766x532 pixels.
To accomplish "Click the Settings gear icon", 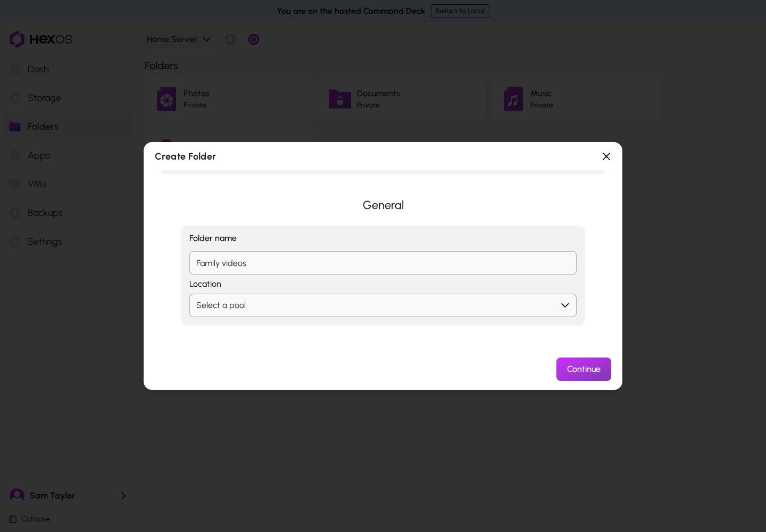I will coord(15,242).
